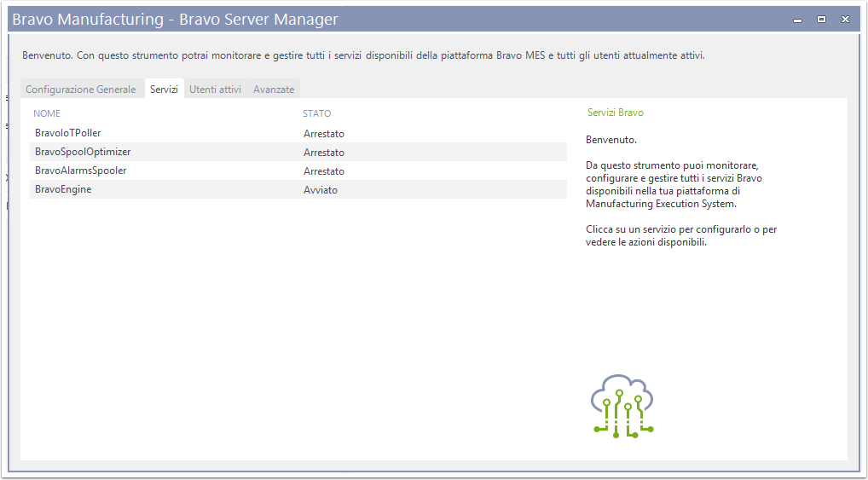Switch to the Utenti attivi tab
This screenshot has height=480, width=868.
coord(216,90)
